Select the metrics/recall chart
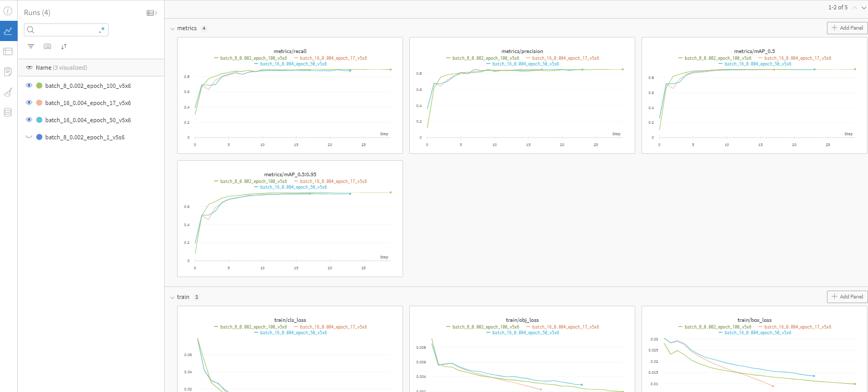Image resolution: width=868 pixels, height=392 pixels. click(290, 96)
